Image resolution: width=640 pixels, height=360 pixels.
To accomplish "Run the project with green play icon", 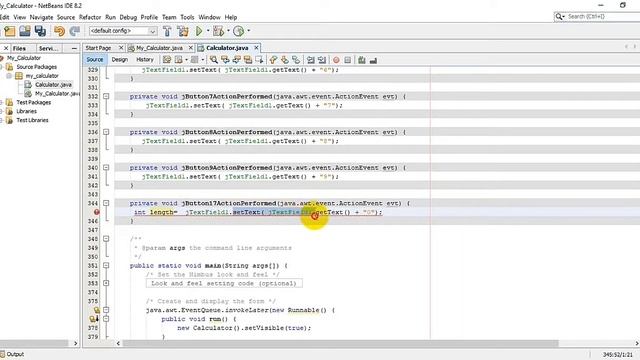I will pos(199,31).
